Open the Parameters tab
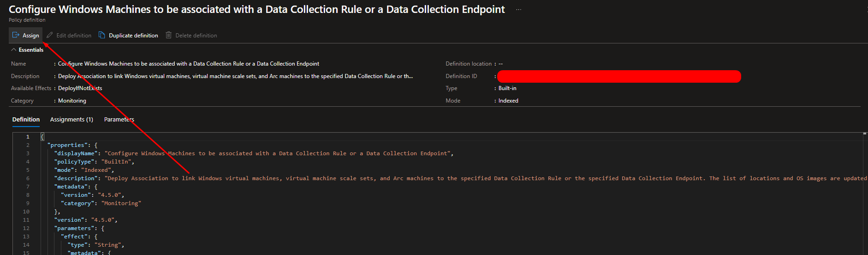 119,120
